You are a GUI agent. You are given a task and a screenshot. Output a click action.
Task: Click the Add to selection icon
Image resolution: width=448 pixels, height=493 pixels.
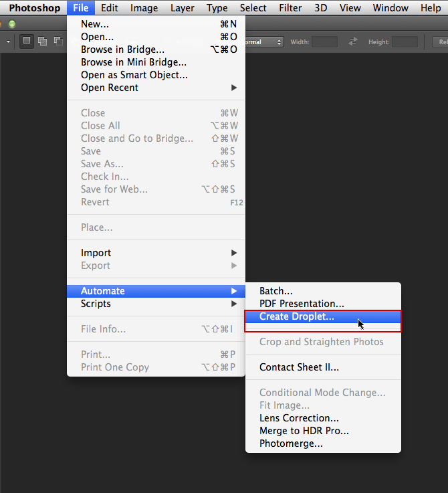point(42,41)
